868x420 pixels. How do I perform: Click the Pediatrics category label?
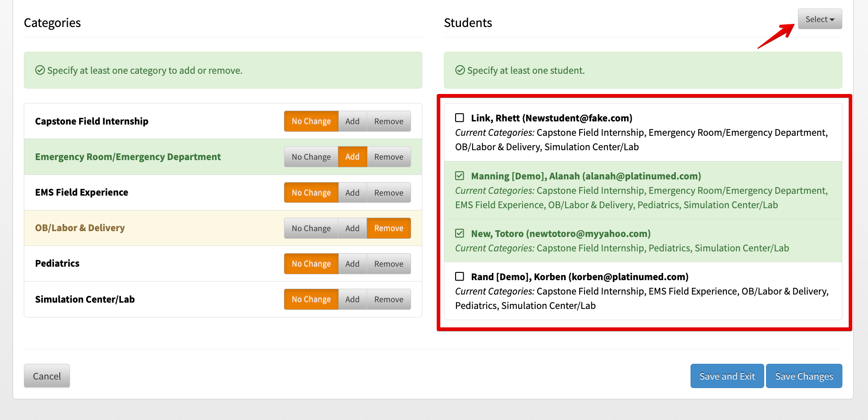[58, 264]
